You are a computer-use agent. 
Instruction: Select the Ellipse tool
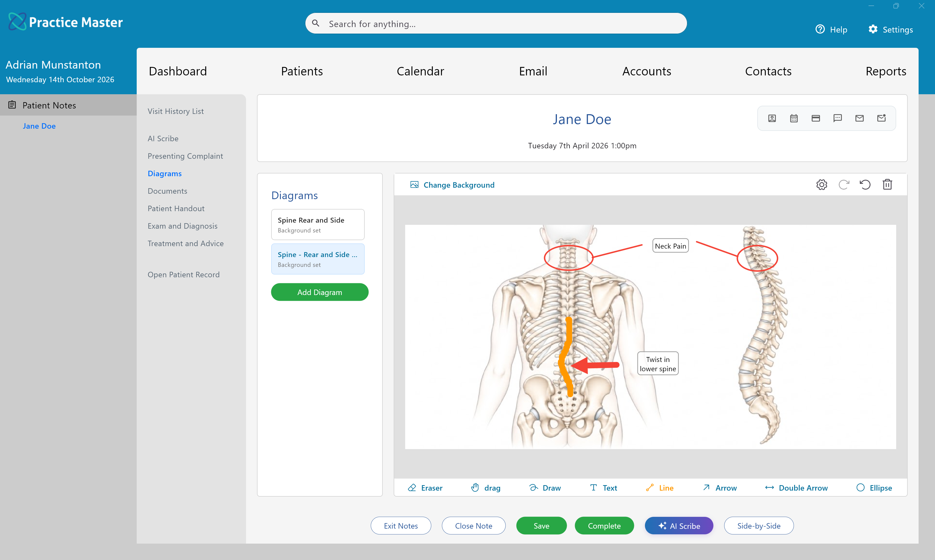pyautogui.click(x=874, y=488)
